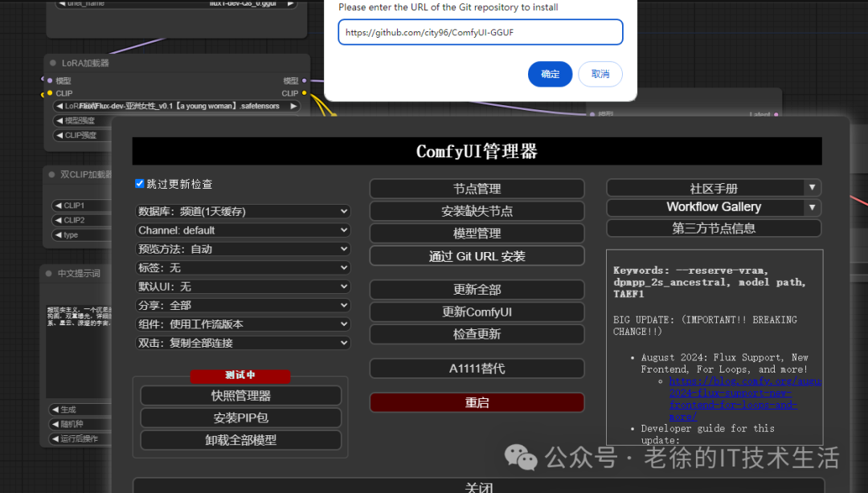
Task: Open the Channel: default dropdown
Action: tap(243, 230)
